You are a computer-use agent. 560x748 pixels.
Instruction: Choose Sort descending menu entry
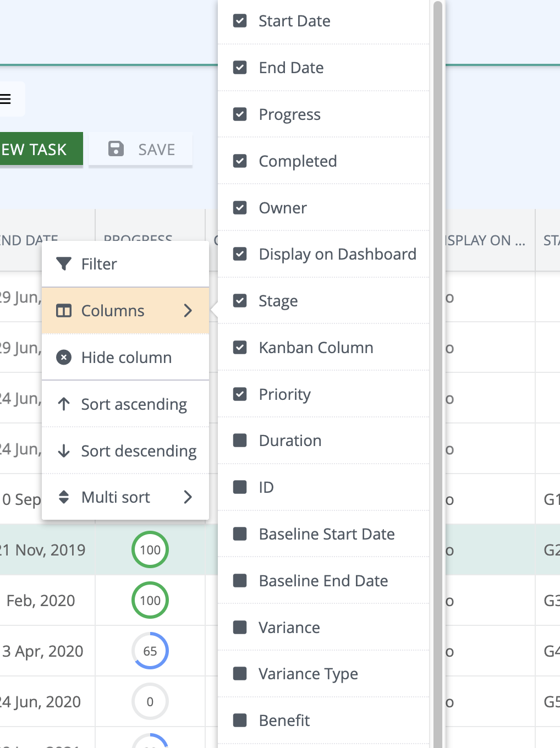coord(125,451)
